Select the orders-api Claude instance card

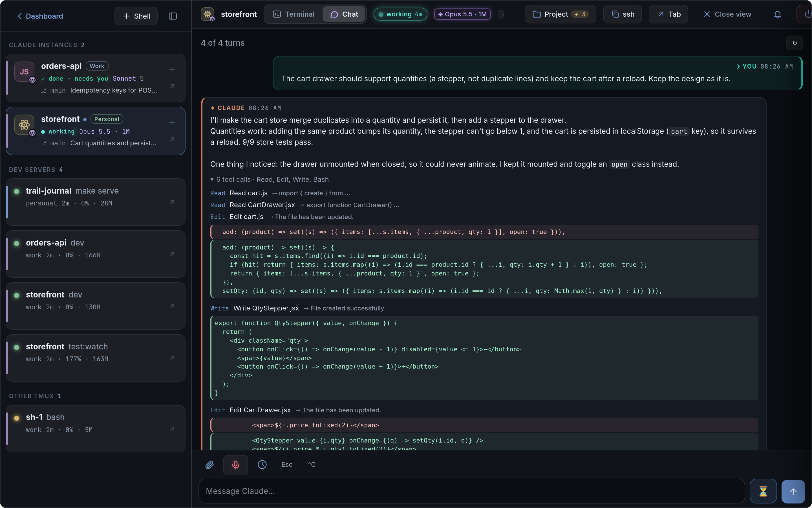pyautogui.click(x=96, y=78)
